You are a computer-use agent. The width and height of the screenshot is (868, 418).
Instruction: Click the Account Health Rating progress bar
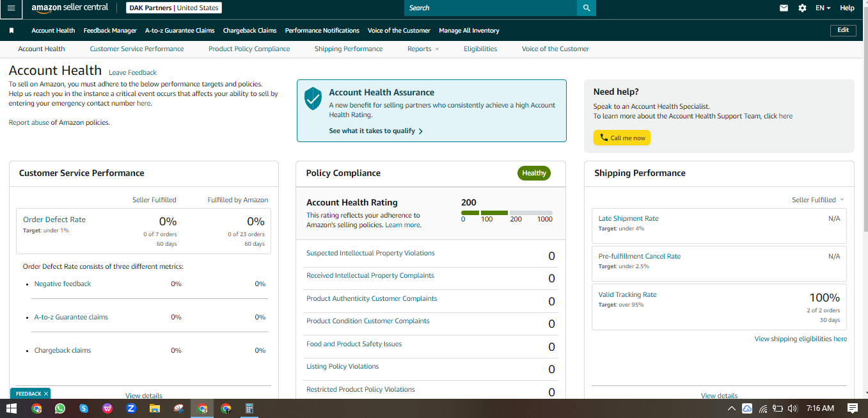[x=507, y=213]
